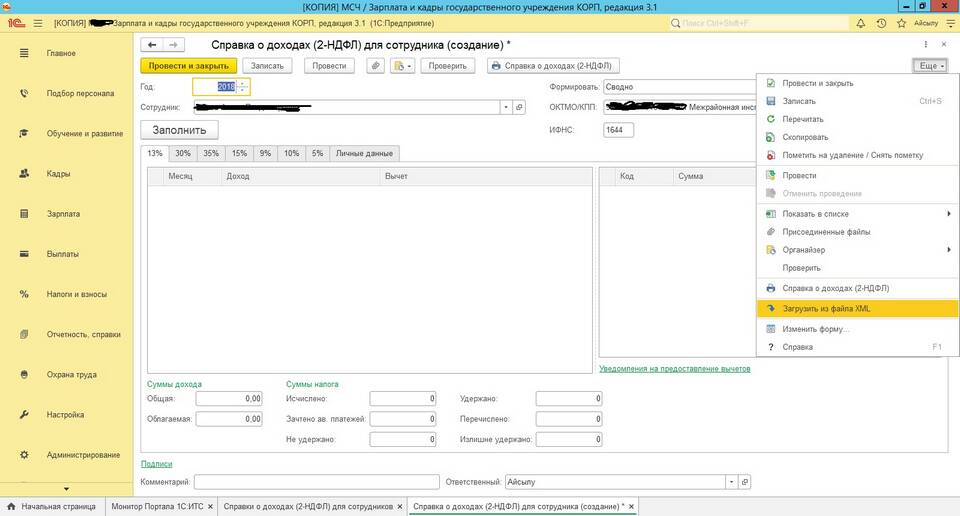Choose Присоединенные файлы menu item
Screen dimensions: 960x516
pyautogui.click(x=858, y=232)
